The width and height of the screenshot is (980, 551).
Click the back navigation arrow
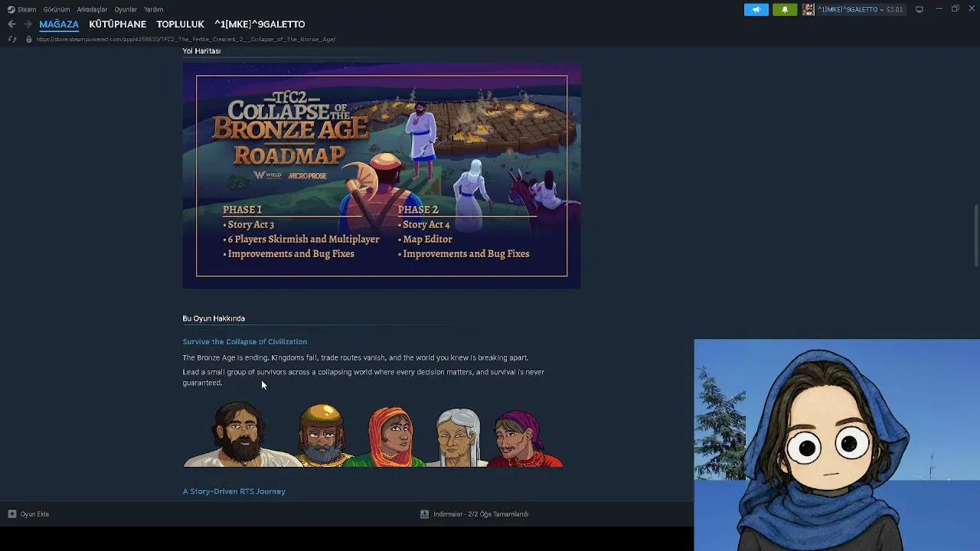coord(11,24)
